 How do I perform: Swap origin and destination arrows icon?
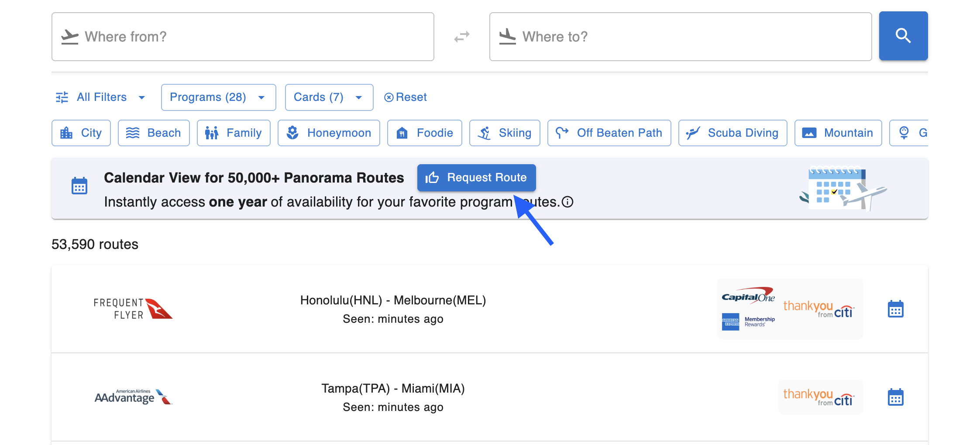pyautogui.click(x=461, y=36)
